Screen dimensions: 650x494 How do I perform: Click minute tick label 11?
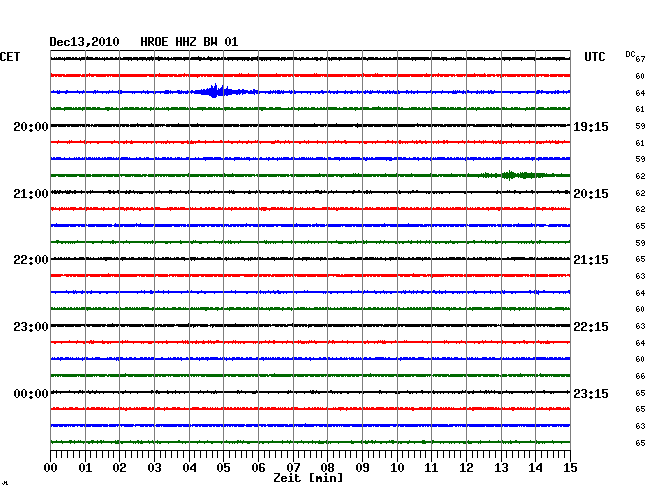431,468
